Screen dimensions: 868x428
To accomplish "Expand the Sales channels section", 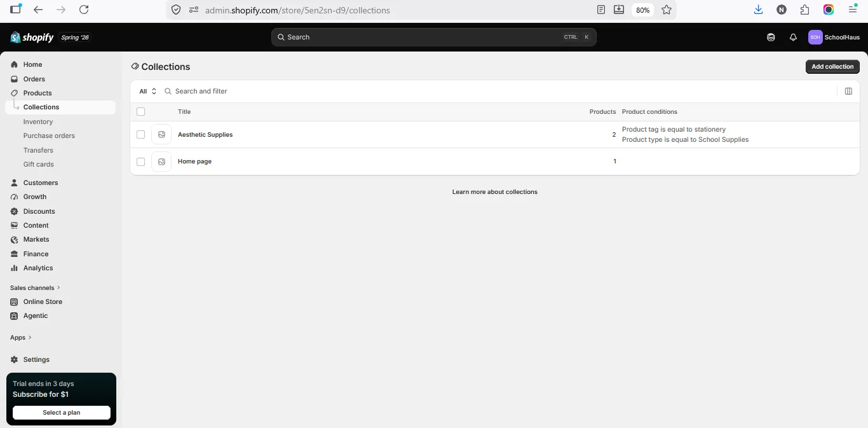I will 35,287.
